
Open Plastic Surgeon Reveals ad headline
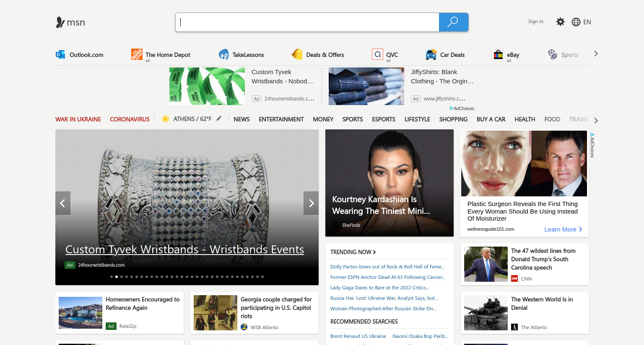click(x=522, y=211)
